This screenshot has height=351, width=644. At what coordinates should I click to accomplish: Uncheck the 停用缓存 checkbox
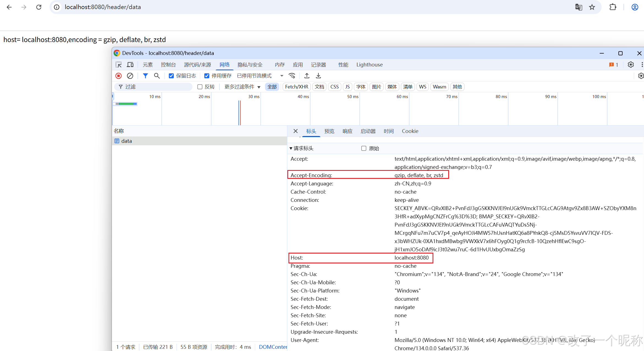pyautogui.click(x=207, y=76)
